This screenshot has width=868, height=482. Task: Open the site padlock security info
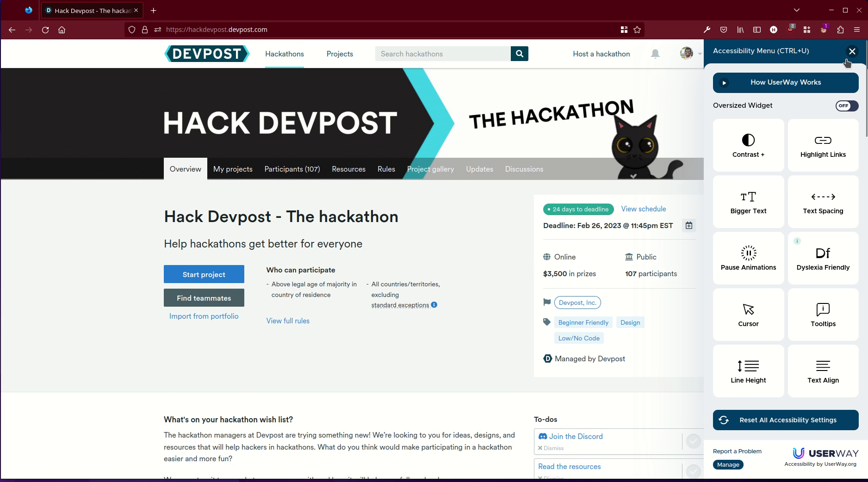point(145,30)
